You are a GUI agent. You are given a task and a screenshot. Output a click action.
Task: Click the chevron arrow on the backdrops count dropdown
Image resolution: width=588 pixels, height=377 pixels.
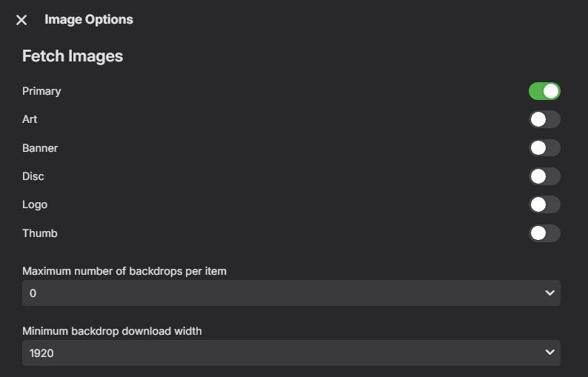[x=549, y=293]
